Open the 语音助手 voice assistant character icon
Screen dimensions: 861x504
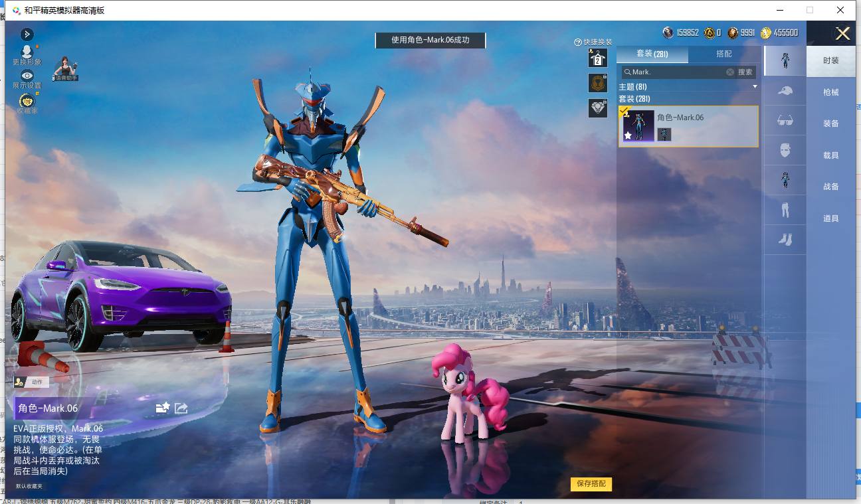(x=65, y=68)
